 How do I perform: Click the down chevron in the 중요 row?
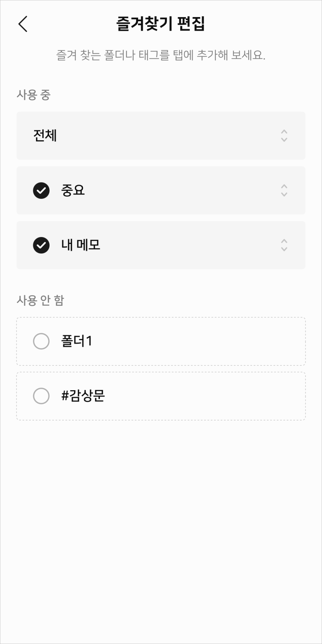[284, 194]
